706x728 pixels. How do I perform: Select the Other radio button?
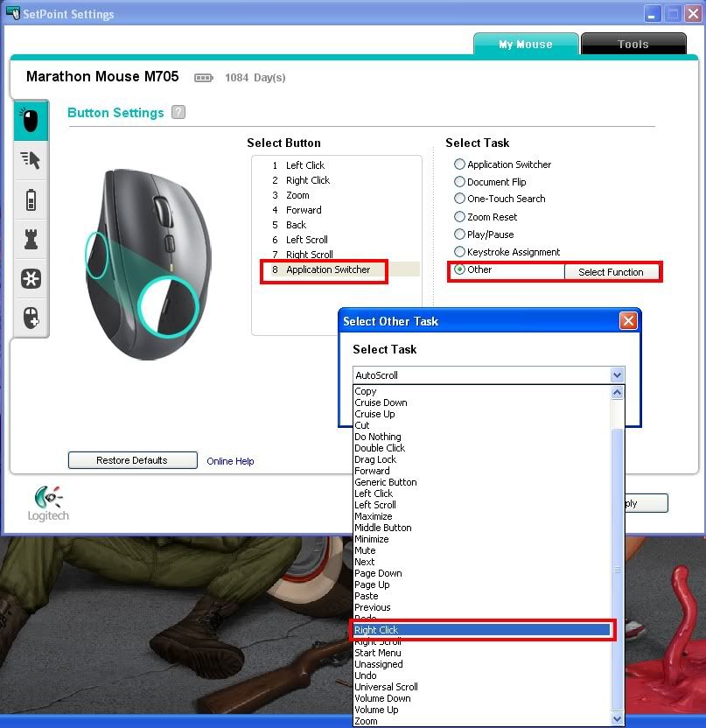pos(459,269)
